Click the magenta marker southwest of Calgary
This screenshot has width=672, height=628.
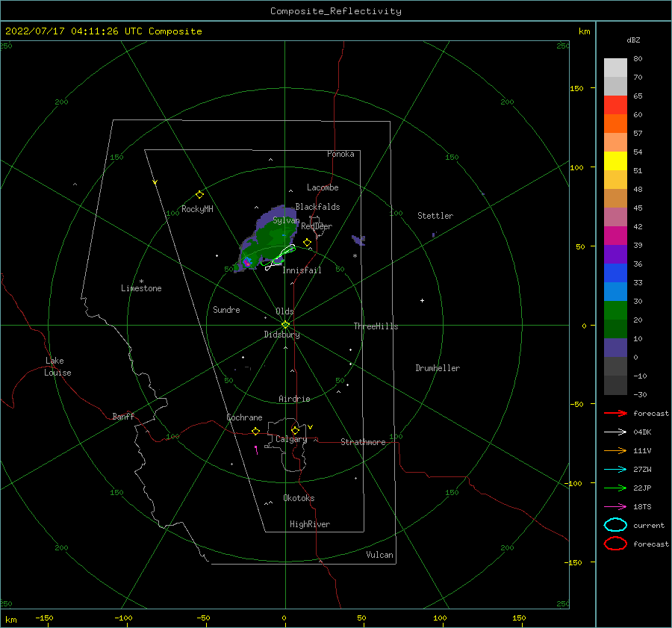(x=256, y=450)
